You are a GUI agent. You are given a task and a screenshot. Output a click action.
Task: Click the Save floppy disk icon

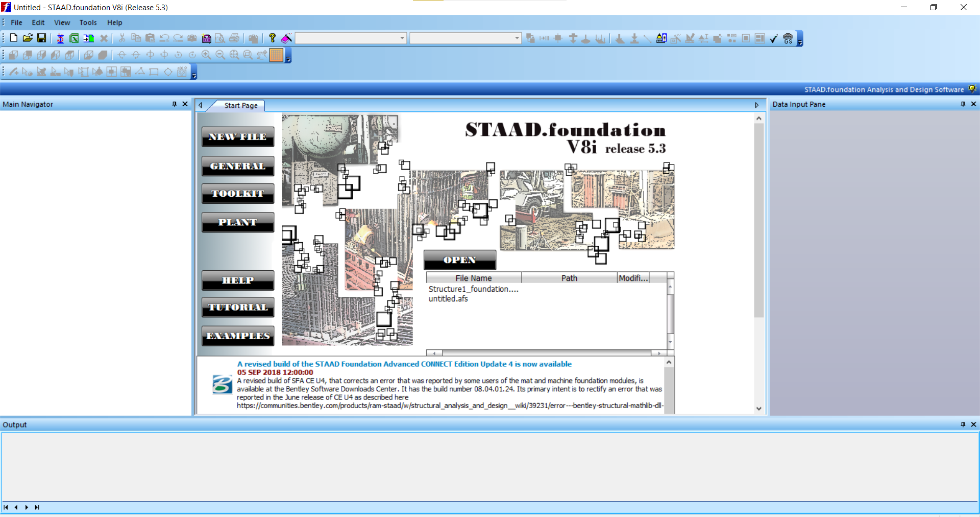click(41, 38)
